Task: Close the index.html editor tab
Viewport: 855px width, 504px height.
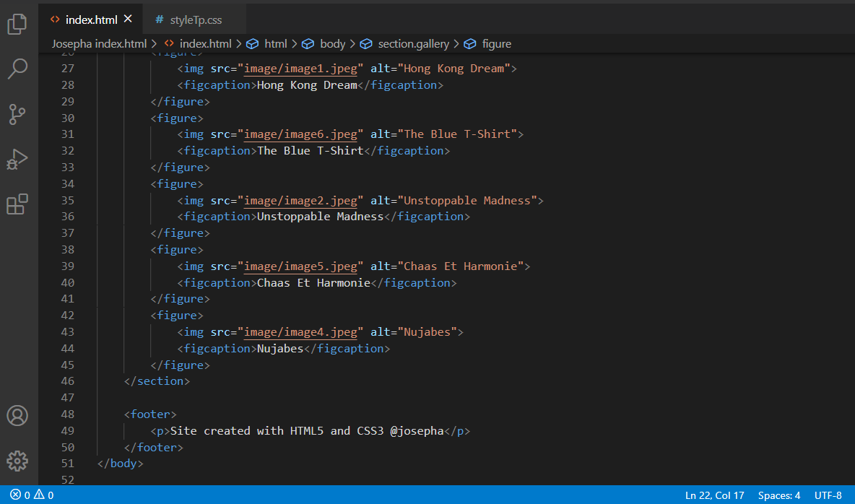Action: pyautogui.click(x=128, y=19)
